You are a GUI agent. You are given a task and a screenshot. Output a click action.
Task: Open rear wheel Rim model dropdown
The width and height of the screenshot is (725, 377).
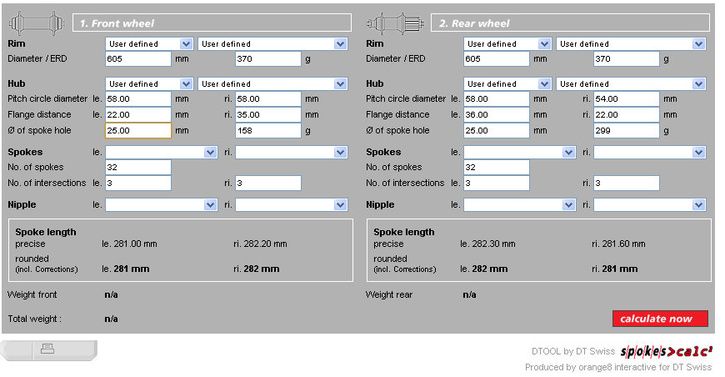tap(631, 44)
